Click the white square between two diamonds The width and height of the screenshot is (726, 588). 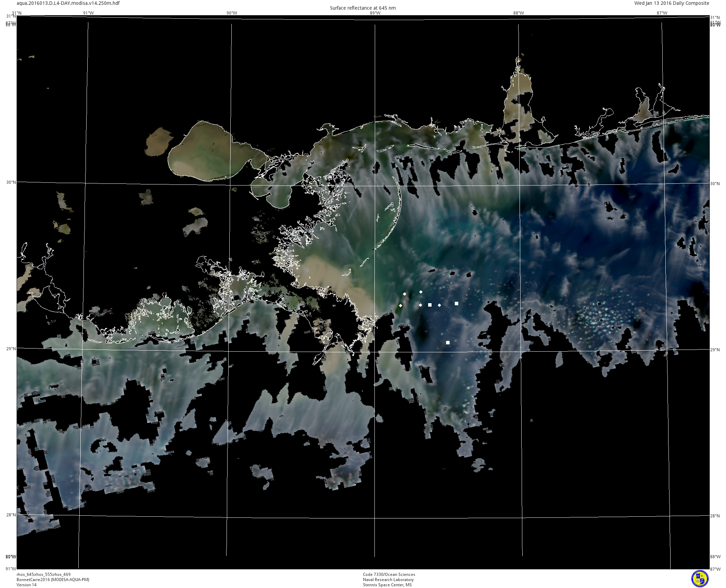[x=430, y=305]
